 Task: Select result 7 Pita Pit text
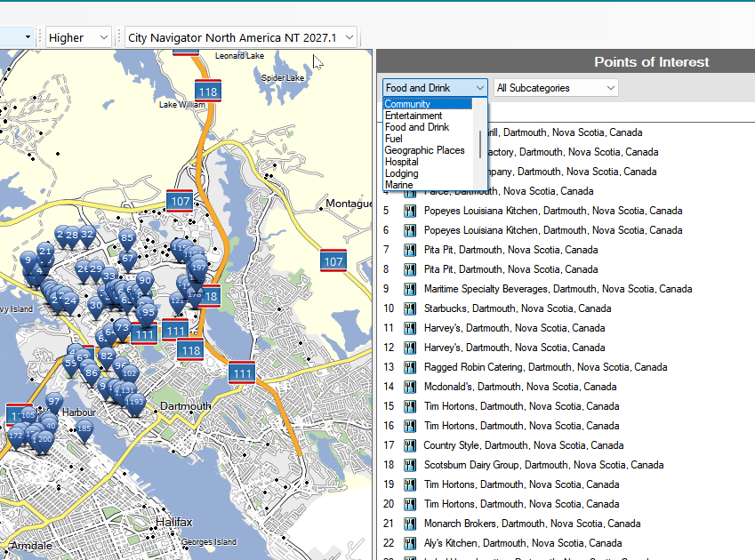pos(510,250)
